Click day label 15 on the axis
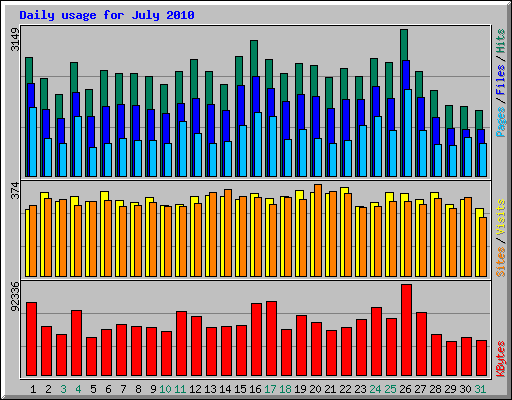512x400 pixels. (x=240, y=389)
